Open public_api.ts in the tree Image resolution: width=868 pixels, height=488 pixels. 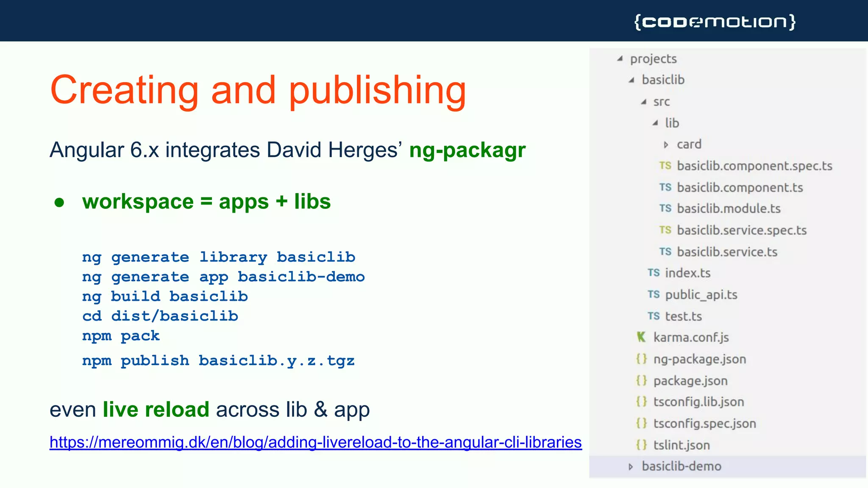[x=701, y=295]
